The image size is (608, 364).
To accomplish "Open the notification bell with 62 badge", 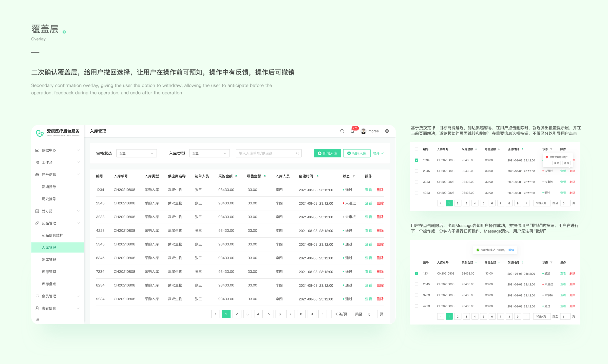I will click(352, 131).
